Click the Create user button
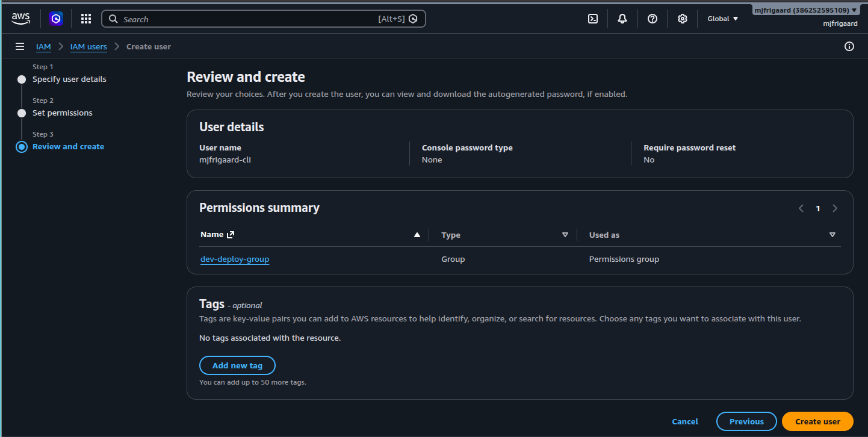868x437 pixels. tap(817, 421)
